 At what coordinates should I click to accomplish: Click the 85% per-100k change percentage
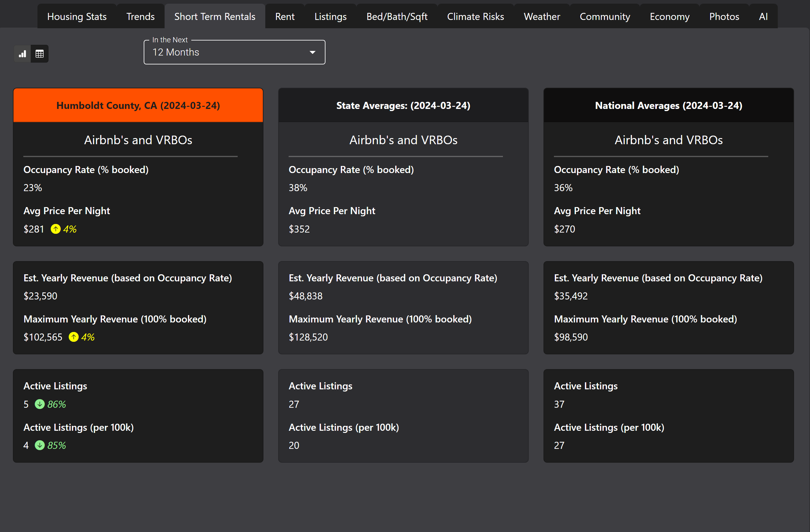point(56,445)
